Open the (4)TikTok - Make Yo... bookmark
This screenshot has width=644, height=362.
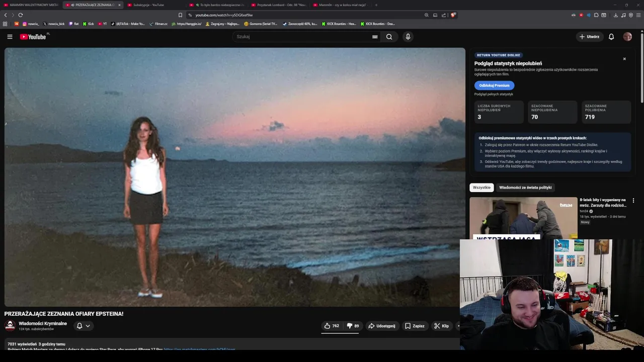coord(128,24)
